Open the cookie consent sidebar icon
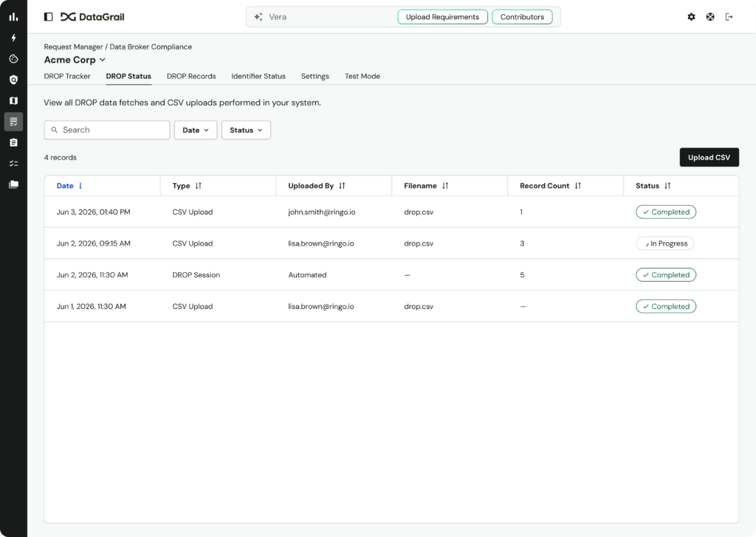 (x=13, y=59)
